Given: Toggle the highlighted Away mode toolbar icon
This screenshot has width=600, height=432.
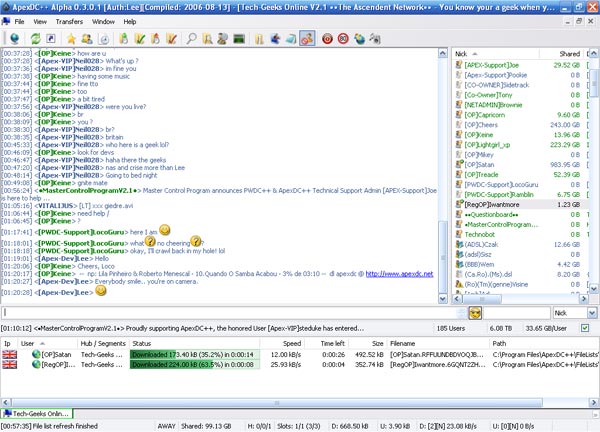Looking at the screenshot, I should [307, 38].
